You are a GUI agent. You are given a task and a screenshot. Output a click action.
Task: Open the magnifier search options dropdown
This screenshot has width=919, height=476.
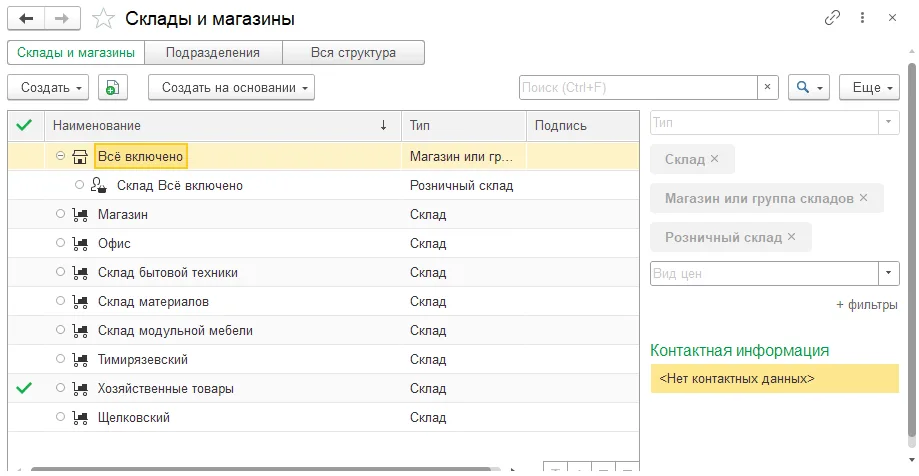click(809, 87)
